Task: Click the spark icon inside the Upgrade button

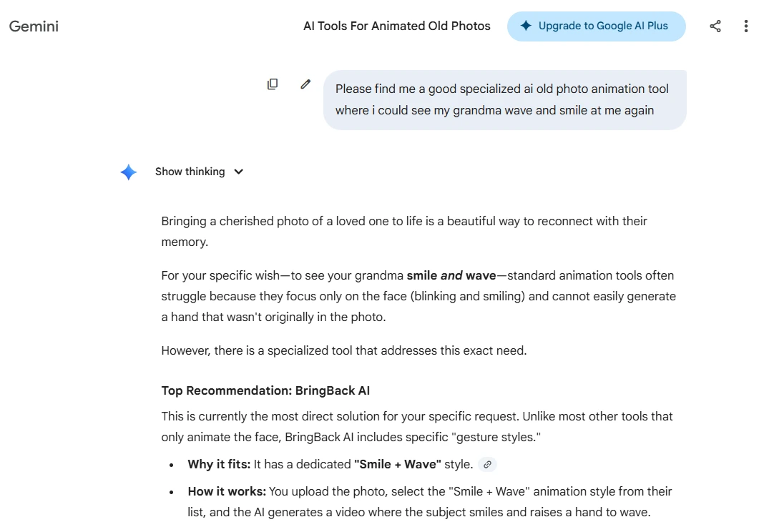Action: pos(526,26)
